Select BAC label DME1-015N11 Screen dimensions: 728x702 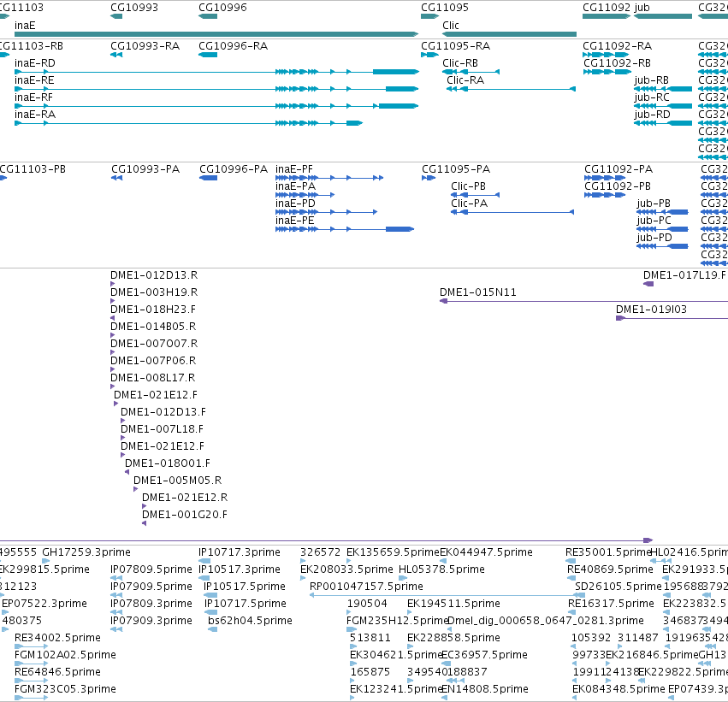tap(477, 292)
